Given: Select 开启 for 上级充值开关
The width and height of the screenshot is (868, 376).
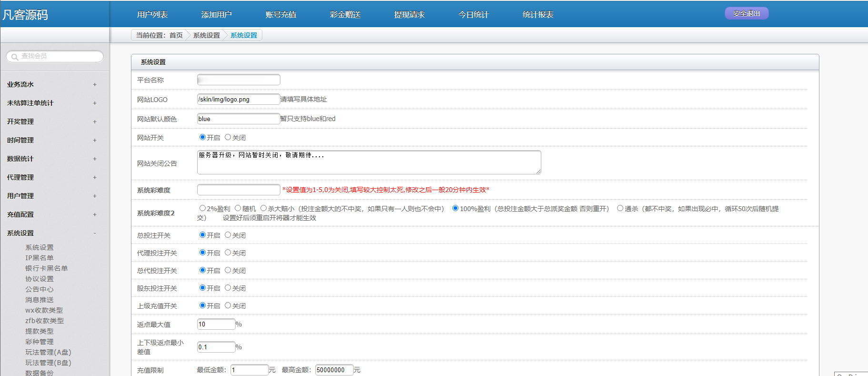Looking at the screenshot, I should coord(202,305).
